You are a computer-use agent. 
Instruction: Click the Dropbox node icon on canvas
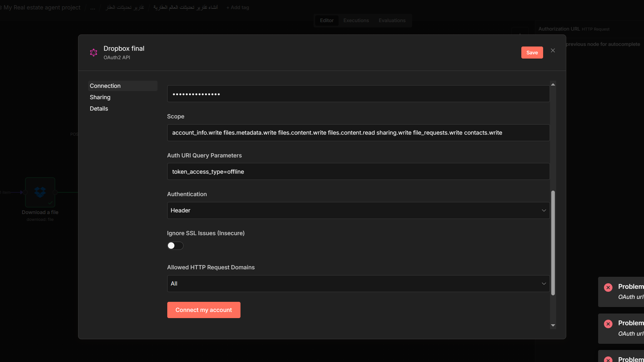pos(40,192)
